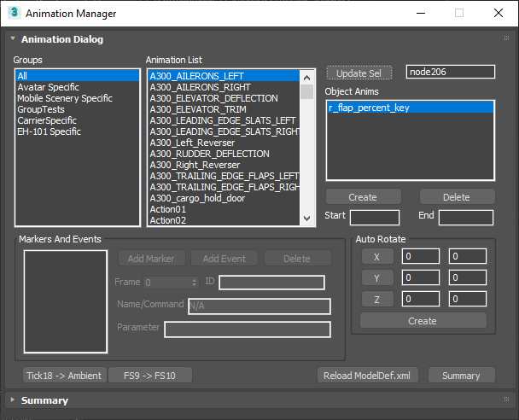519x420 pixels.
Task: Click Reload ModelDef.xml button
Action: pyautogui.click(x=368, y=375)
